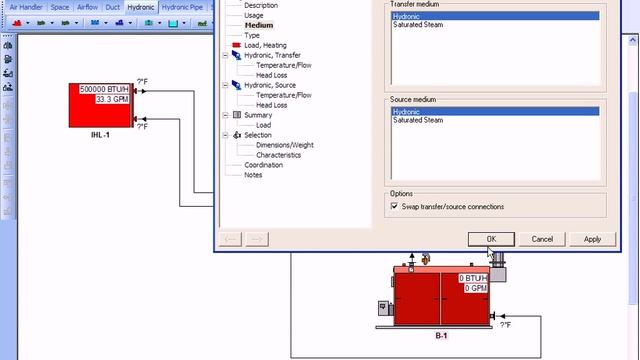Screen dimensions: 640x360
Task: Switch to the Hydronic Pipe tab
Action: 182,7
